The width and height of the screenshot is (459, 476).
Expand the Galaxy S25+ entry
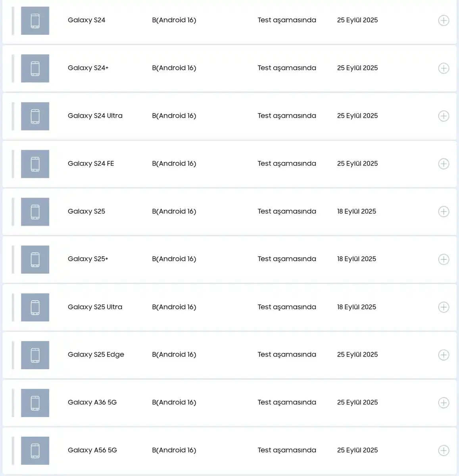(x=444, y=259)
